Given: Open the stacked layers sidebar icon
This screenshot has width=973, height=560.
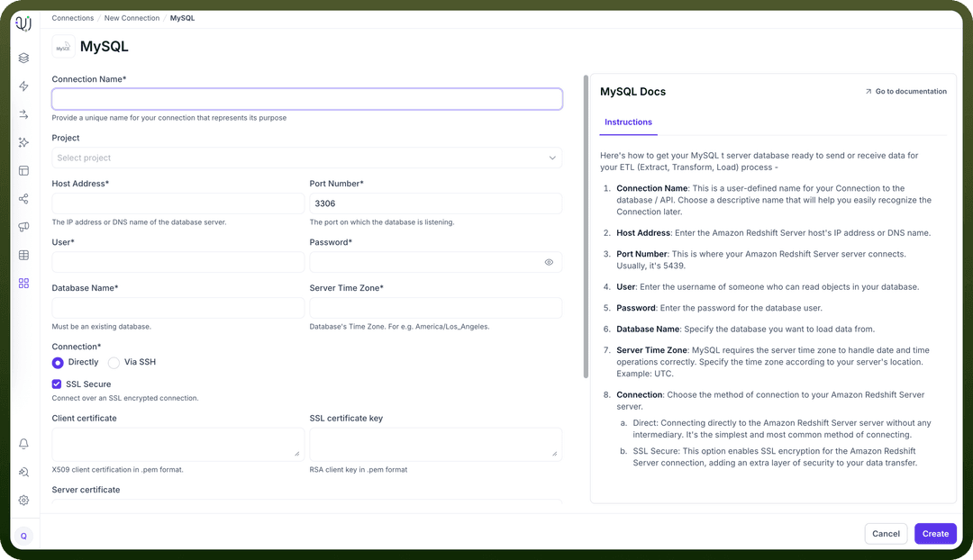Looking at the screenshot, I should pos(23,58).
